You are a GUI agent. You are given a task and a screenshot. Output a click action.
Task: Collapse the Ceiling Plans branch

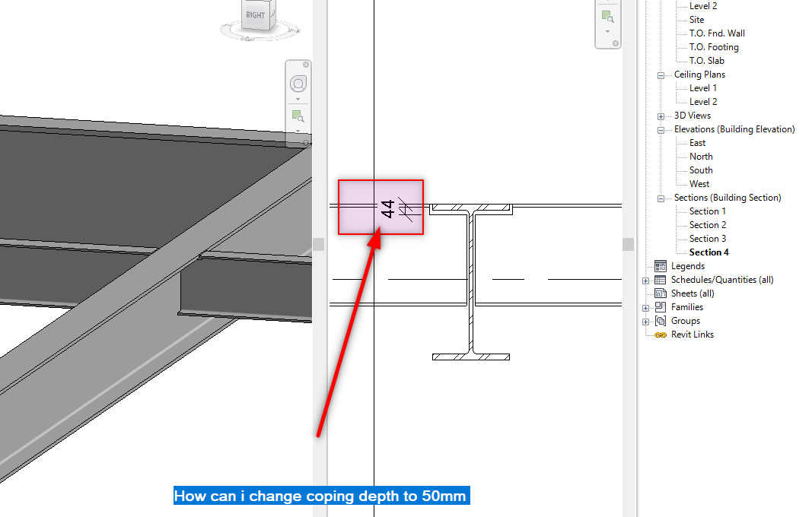[x=661, y=74]
